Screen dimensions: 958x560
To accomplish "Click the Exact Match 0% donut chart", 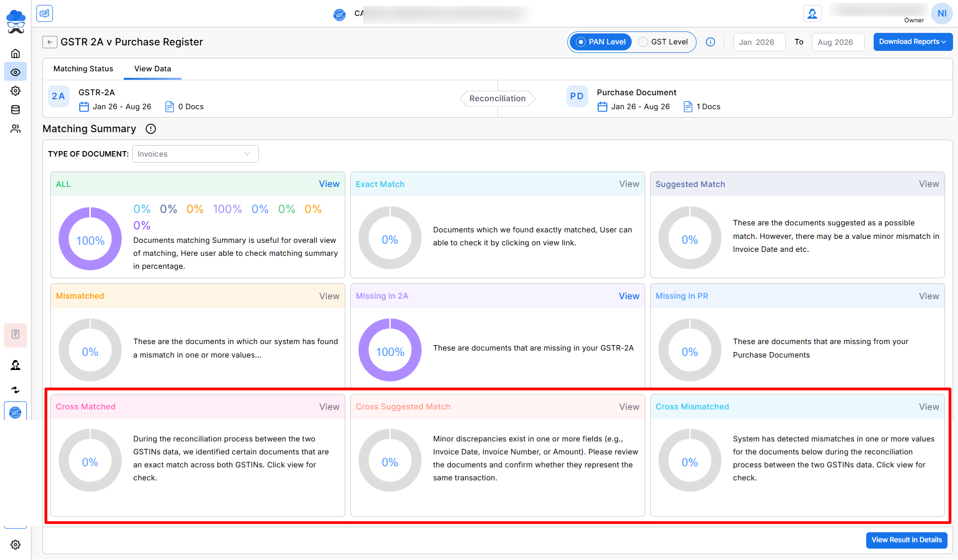I will (390, 238).
